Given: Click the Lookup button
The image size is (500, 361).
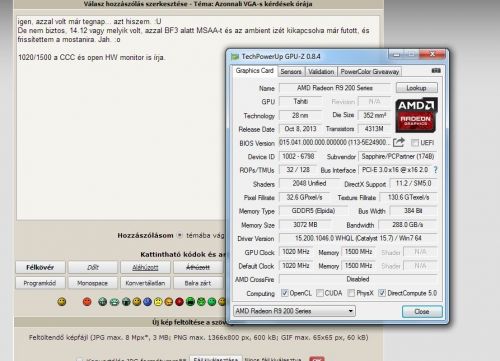Looking at the screenshot, I should coord(417,88).
